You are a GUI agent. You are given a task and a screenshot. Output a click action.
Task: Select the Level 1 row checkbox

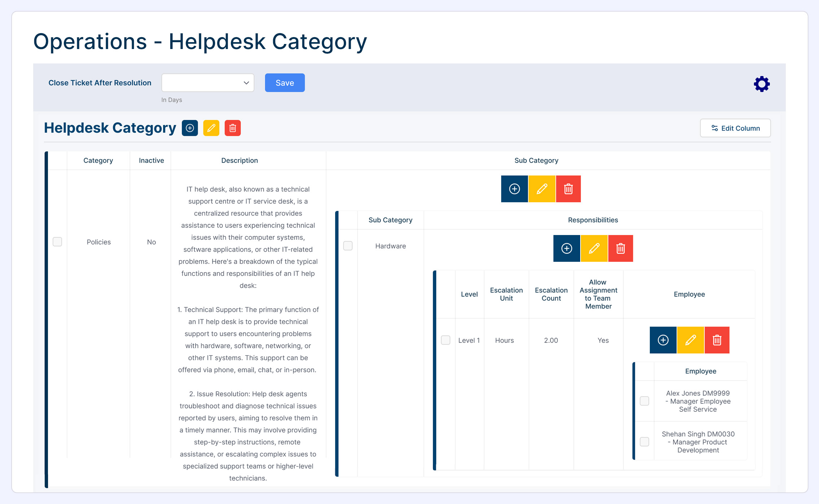(446, 340)
